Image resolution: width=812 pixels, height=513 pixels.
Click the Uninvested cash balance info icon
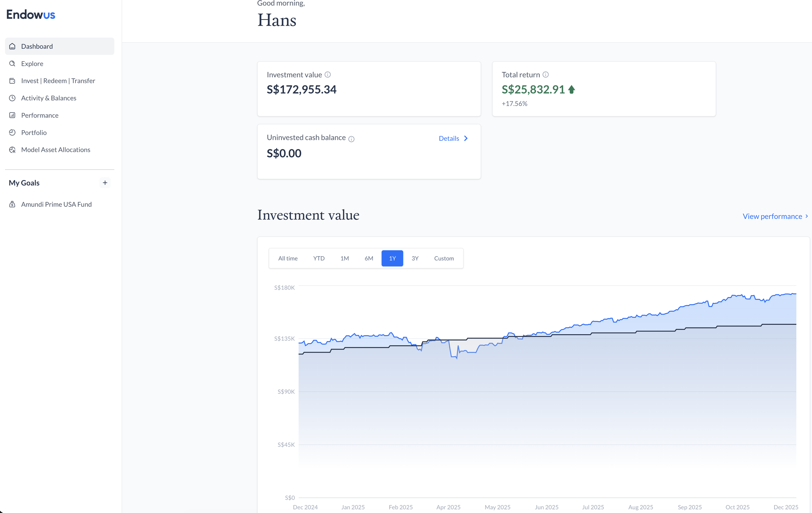pyautogui.click(x=352, y=139)
